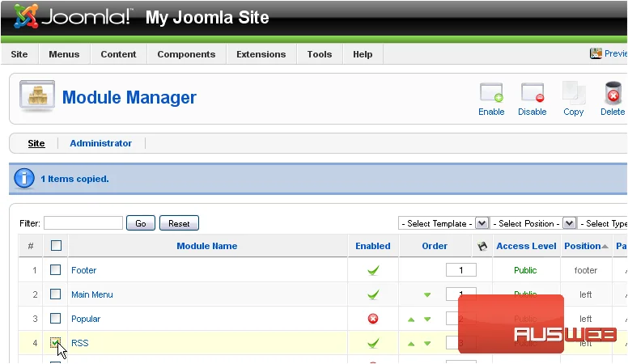
Task: Open the Popular module link
Action: coord(86,320)
